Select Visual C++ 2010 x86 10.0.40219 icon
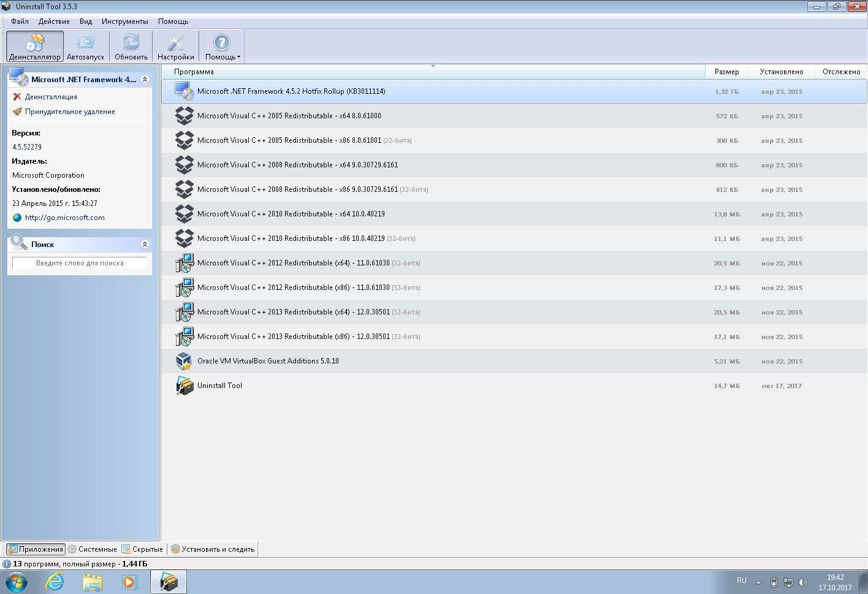The image size is (868, 594). point(184,238)
